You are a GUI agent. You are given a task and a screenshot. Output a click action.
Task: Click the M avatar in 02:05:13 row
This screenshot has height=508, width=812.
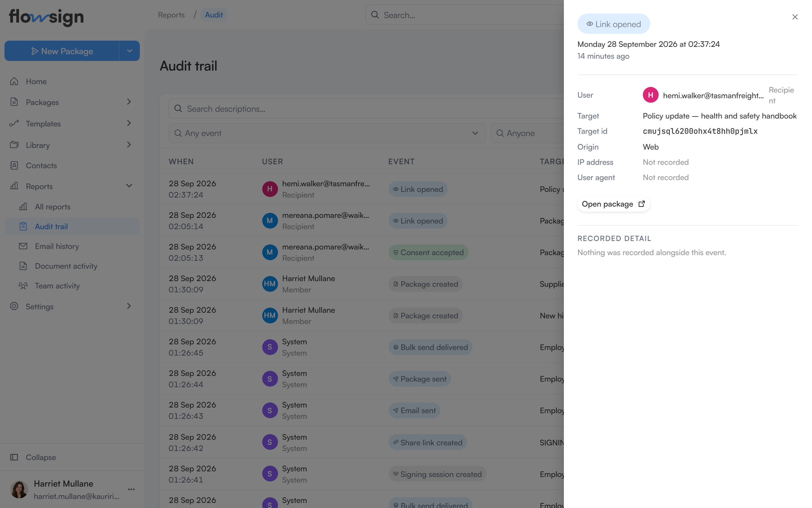[270, 252]
